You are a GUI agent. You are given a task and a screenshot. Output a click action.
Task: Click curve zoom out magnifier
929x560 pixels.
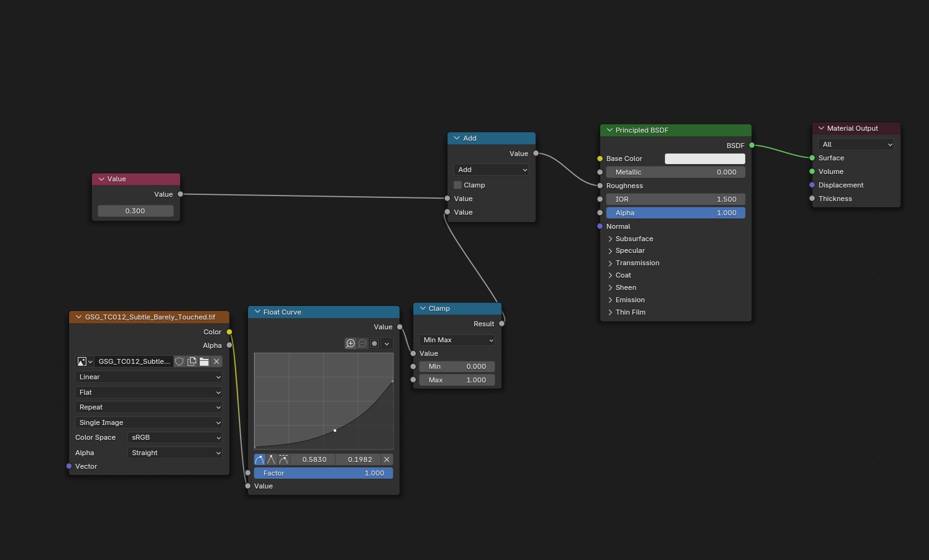pos(362,344)
